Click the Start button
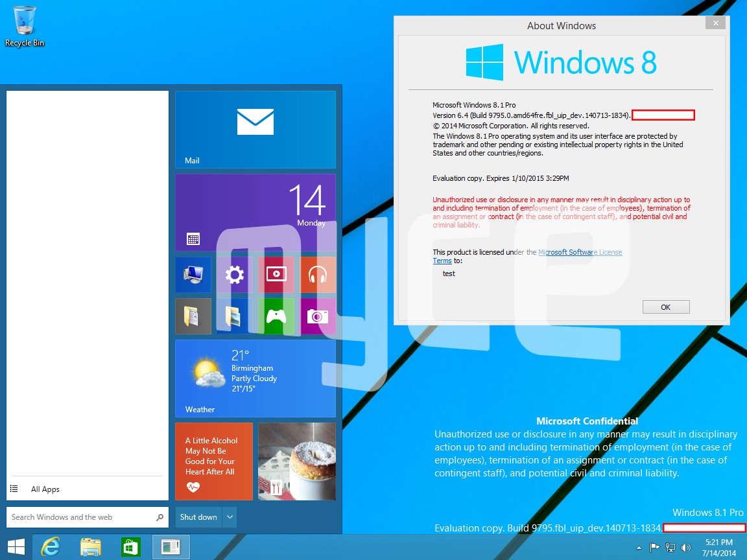 point(14,546)
